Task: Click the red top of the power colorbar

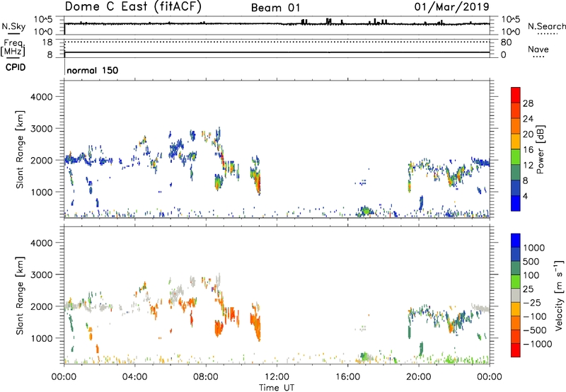Action: 516,93
